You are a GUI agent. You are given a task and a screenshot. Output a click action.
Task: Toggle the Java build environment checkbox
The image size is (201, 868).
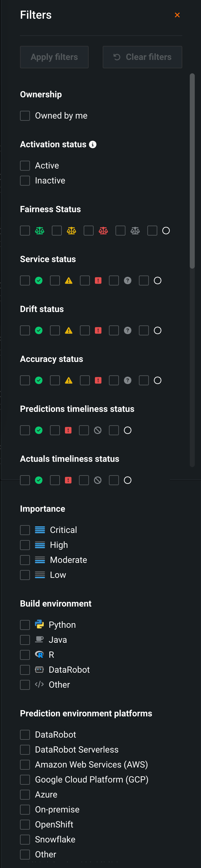click(25, 640)
